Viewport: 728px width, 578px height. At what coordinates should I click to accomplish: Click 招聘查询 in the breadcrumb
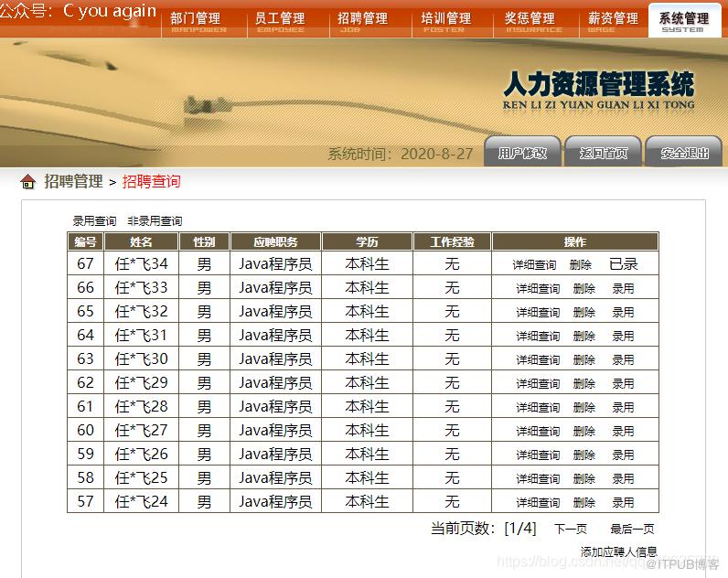pos(151,181)
